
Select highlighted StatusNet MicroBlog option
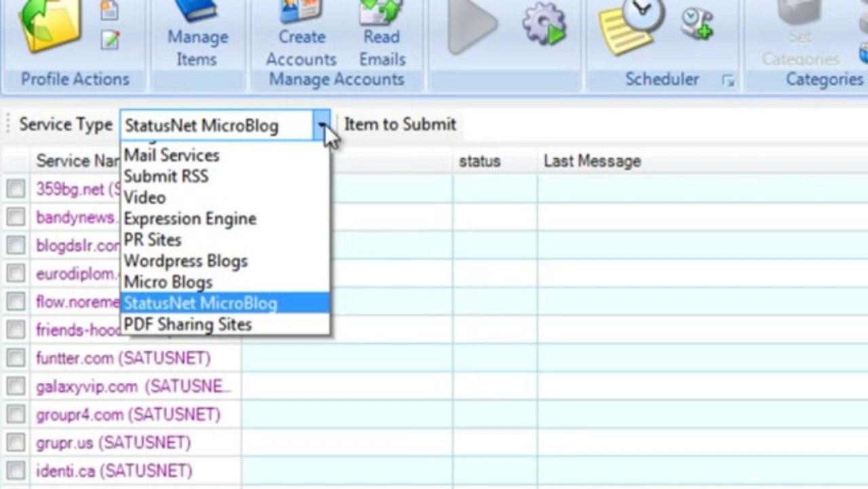pyautogui.click(x=225, y=303)
